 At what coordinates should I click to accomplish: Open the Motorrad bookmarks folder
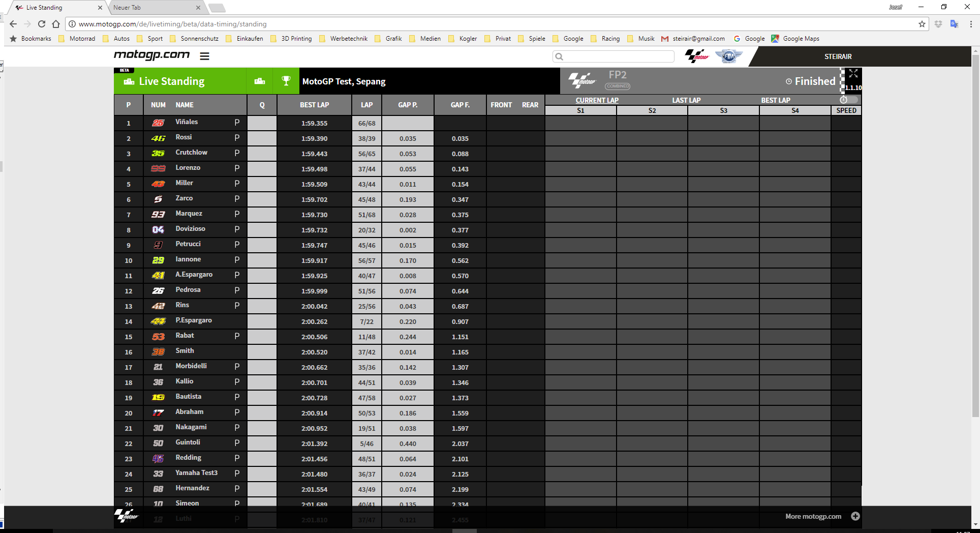82,39
